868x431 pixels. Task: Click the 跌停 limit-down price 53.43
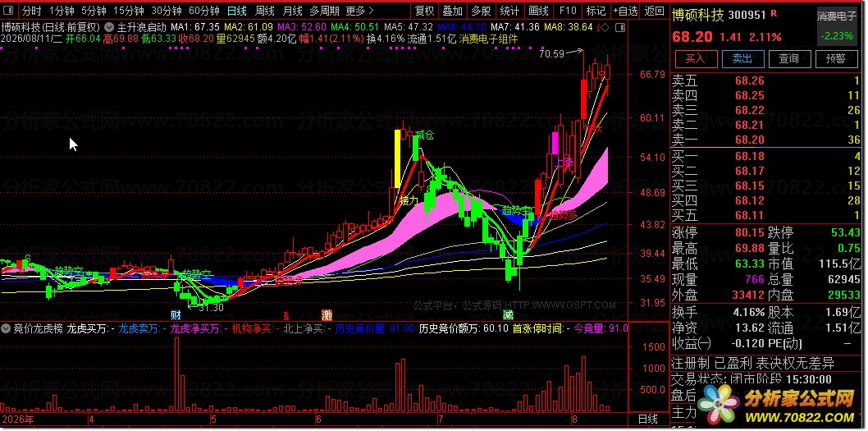coord(846,232)
